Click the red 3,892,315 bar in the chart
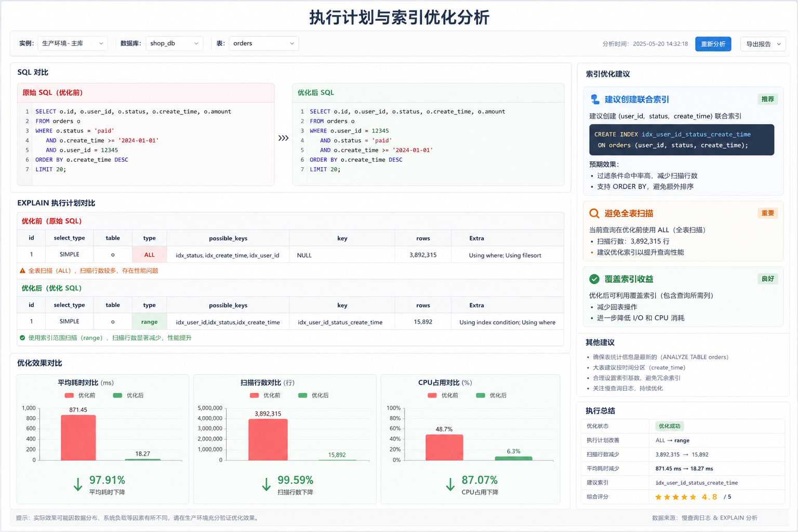 (268, 440)
